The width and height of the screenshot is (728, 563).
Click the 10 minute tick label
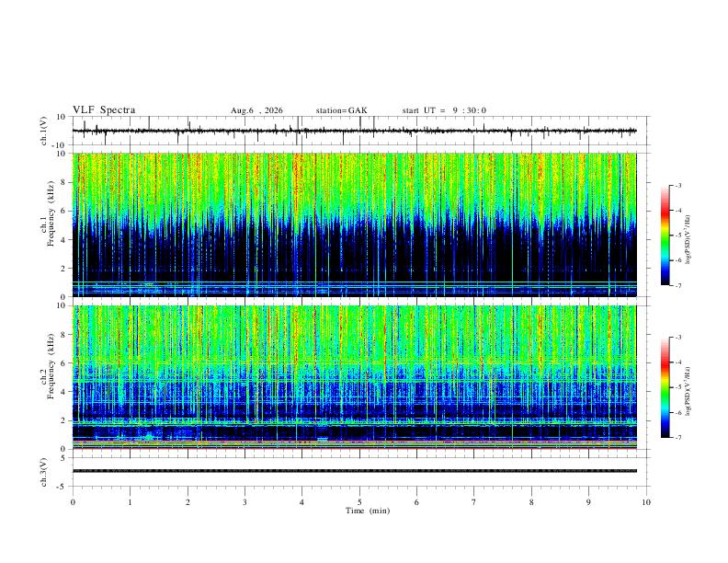(x=646, y=502)
